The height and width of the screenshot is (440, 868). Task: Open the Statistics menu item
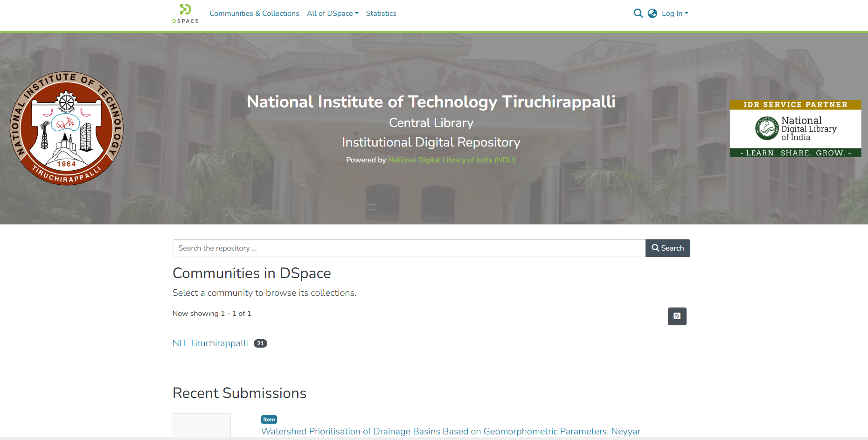click(x=381, y=14)
